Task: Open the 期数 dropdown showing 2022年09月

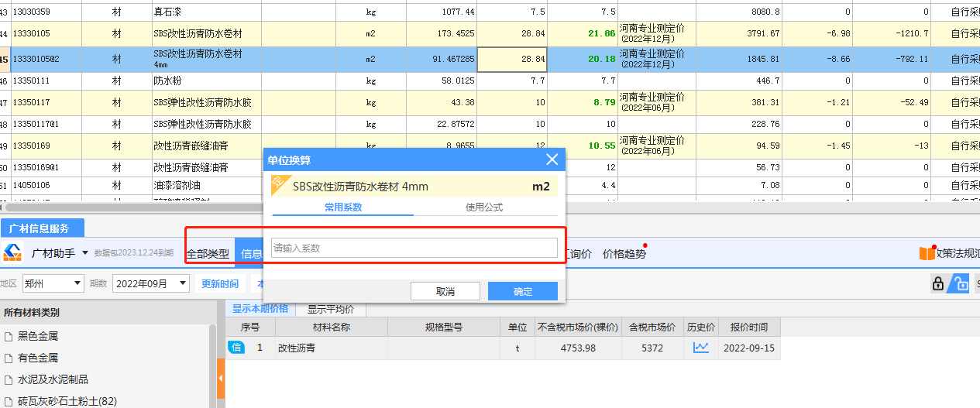Action: click(x=150, y=283)
